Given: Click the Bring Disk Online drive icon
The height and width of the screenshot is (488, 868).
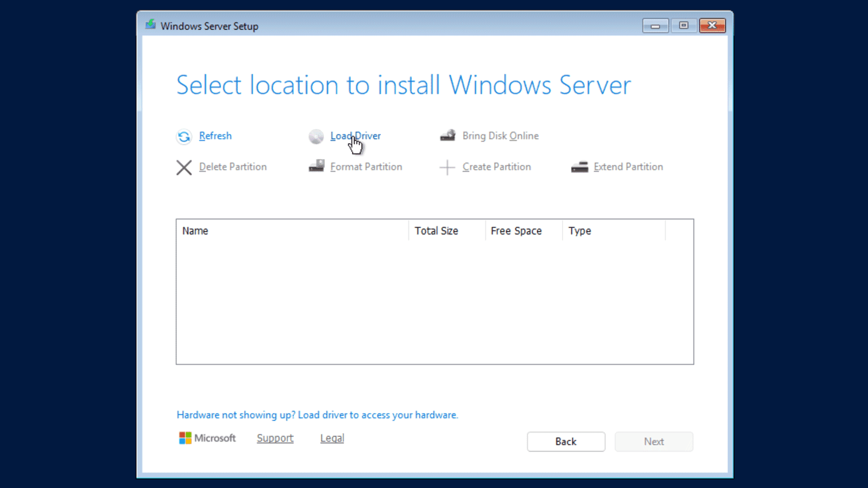Looking at the screenshot, I should coord(448,136).
